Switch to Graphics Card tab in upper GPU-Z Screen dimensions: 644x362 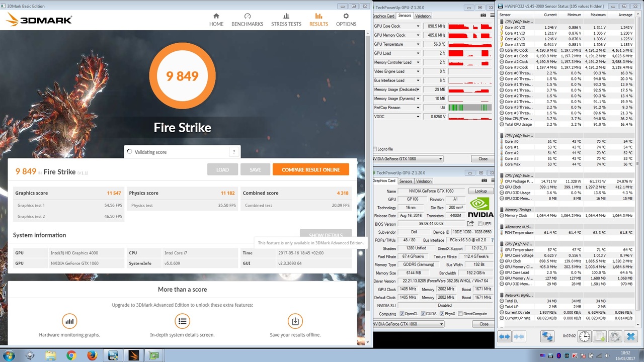pos(384,16)
